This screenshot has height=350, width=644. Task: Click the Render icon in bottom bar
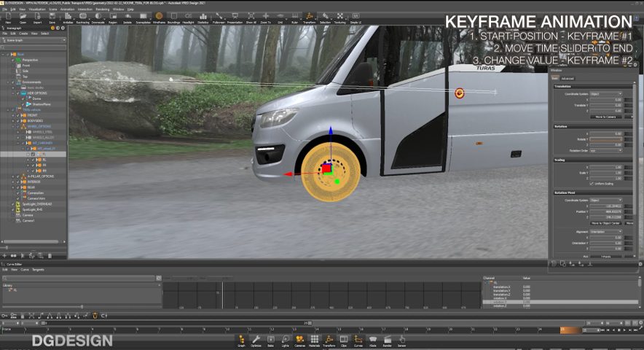coord(387,340)
